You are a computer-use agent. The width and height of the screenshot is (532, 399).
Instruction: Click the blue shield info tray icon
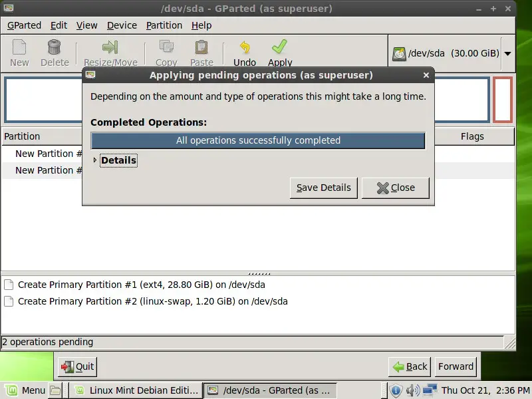pyautogui.click(x=396, y=391)
